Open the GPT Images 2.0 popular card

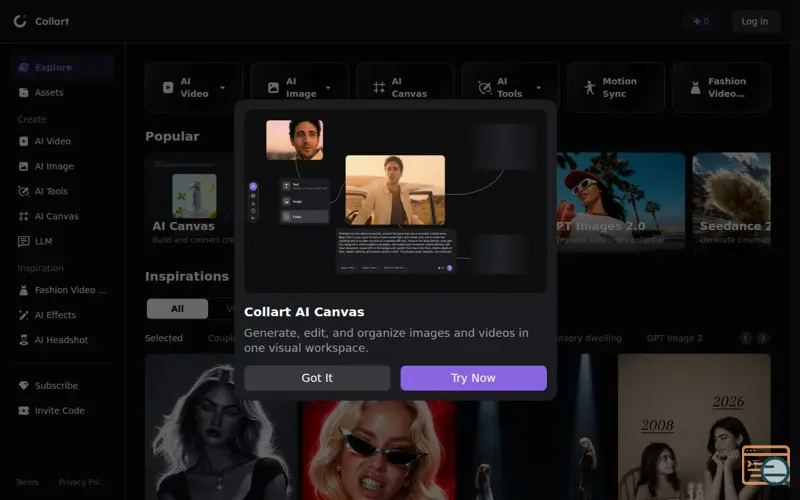(x=620, y=201)
